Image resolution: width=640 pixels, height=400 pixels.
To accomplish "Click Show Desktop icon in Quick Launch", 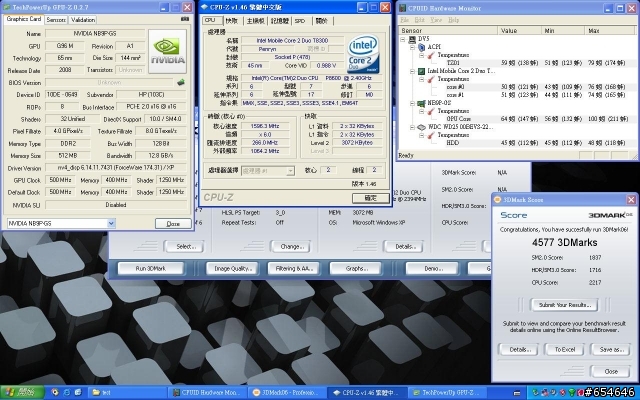I will [x=78, y=392].
